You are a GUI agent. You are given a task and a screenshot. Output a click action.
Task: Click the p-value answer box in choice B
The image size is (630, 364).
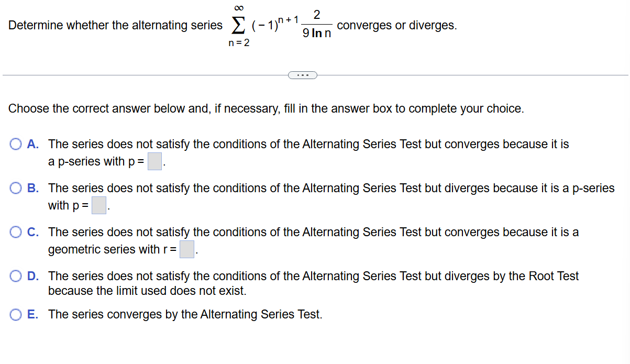[x=99, y=205]
